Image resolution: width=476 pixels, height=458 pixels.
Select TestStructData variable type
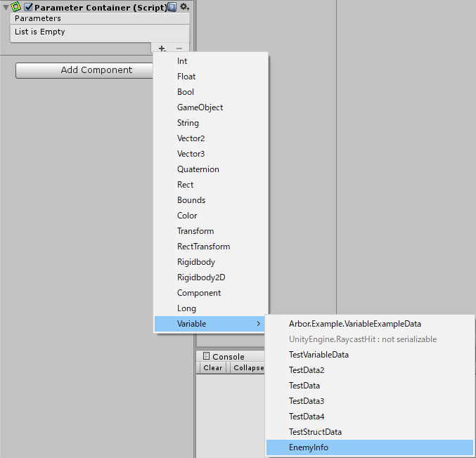click(x=315, y=432)
